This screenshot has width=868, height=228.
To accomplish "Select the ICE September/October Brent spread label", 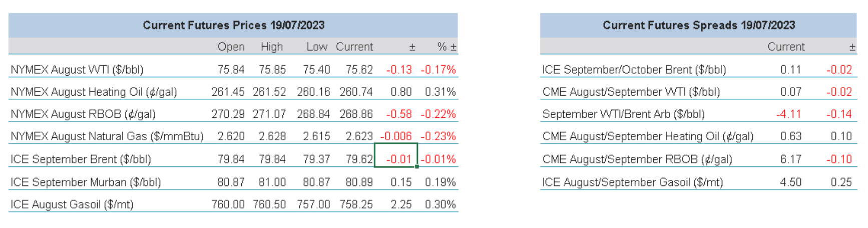I will (634, 70).
